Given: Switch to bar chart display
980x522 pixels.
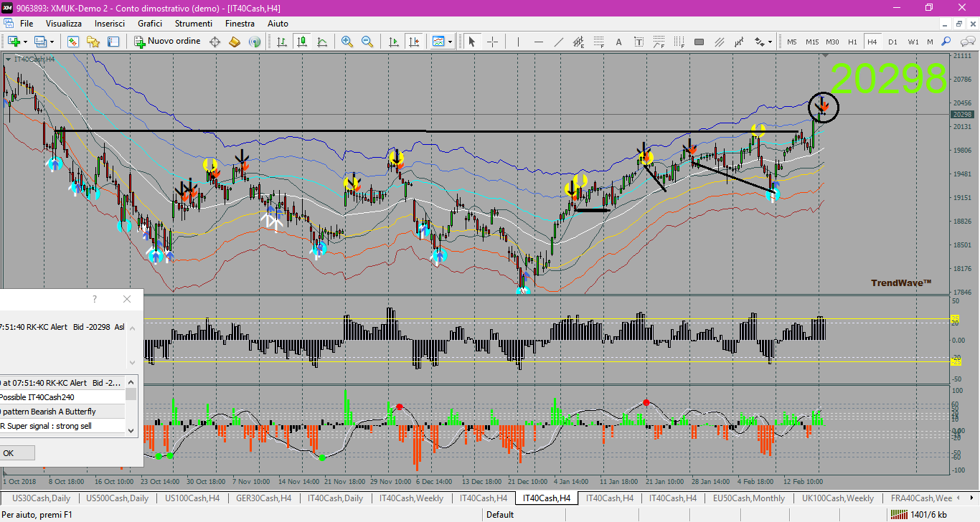Looking at the screenshot, I should (282, 42).
